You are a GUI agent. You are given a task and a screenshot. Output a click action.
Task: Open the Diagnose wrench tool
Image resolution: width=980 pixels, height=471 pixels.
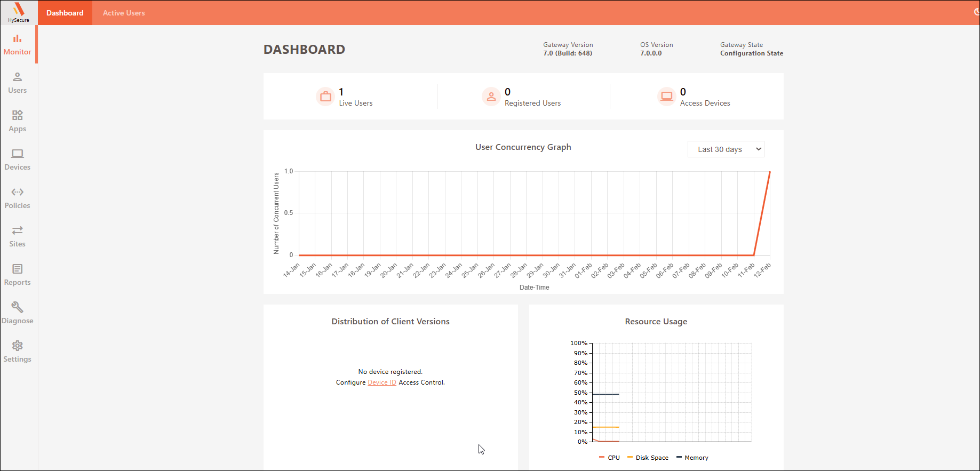point(18,313)
